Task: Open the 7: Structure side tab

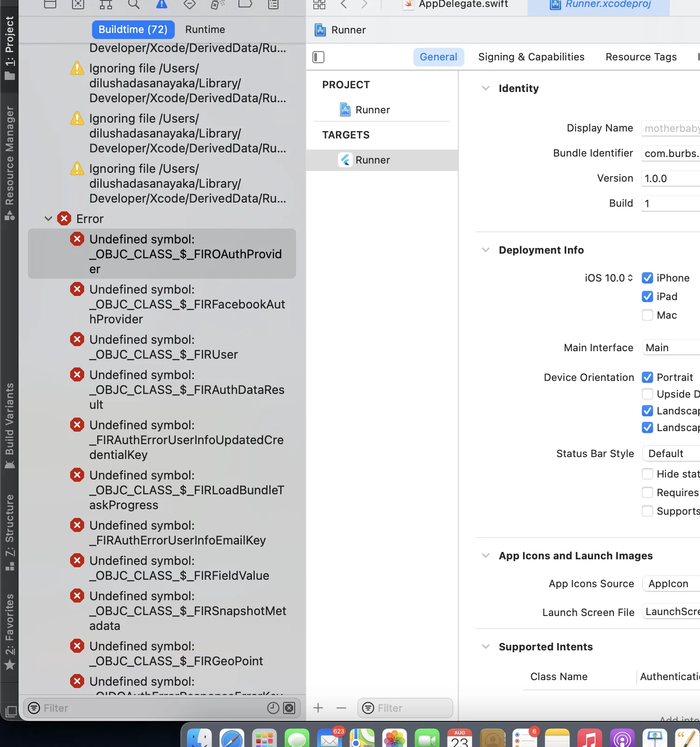Action: click(x=9, y=532)
